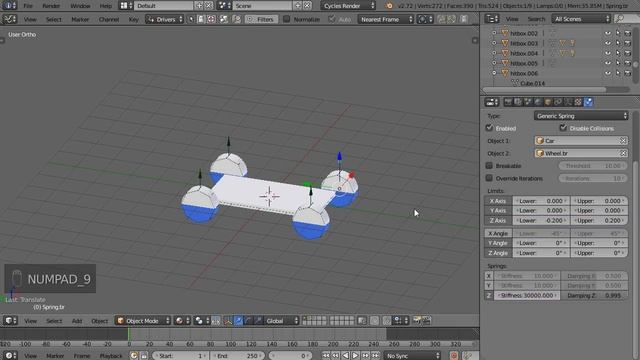Image resolution: width=640 pixels, height=360 pixels.
Task: Add a new scene with plus
Action: click(x=298, y=6)
